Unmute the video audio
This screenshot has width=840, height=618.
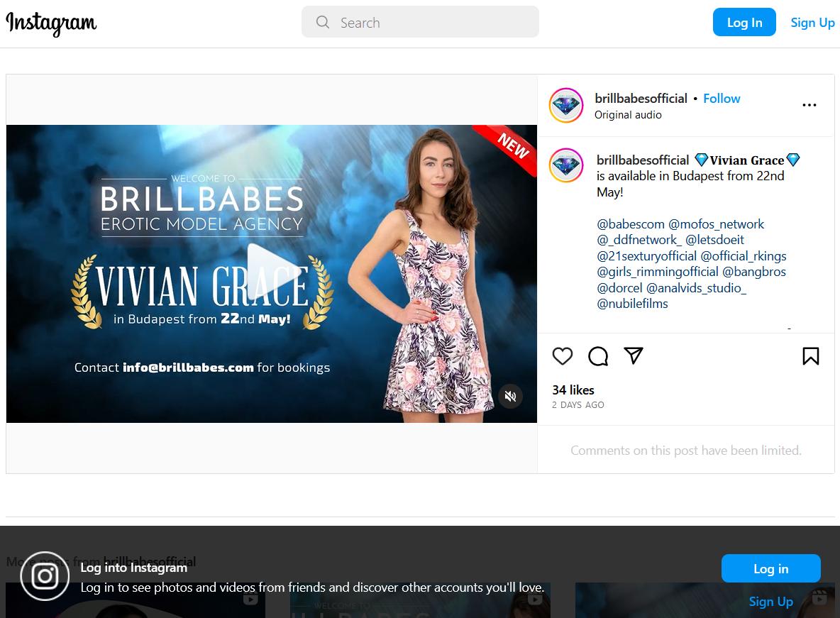[511, 397]
